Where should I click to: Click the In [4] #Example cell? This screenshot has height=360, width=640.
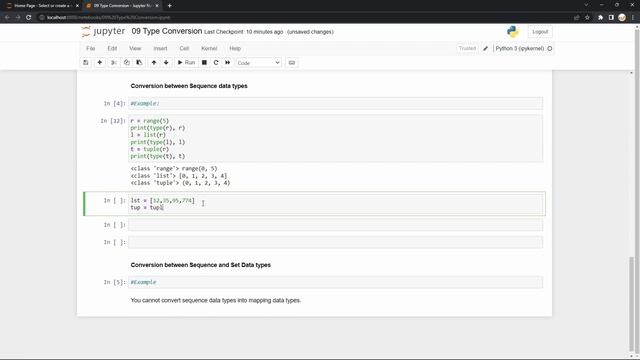336,103
